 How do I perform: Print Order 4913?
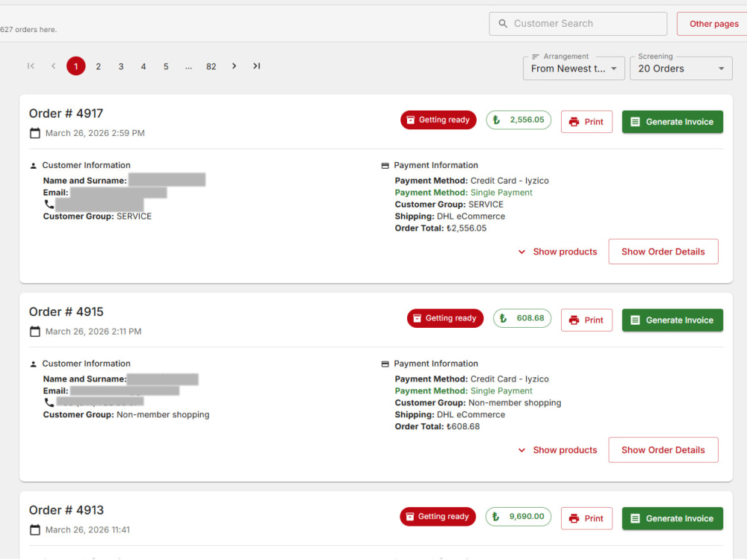(x=586, y=519)
